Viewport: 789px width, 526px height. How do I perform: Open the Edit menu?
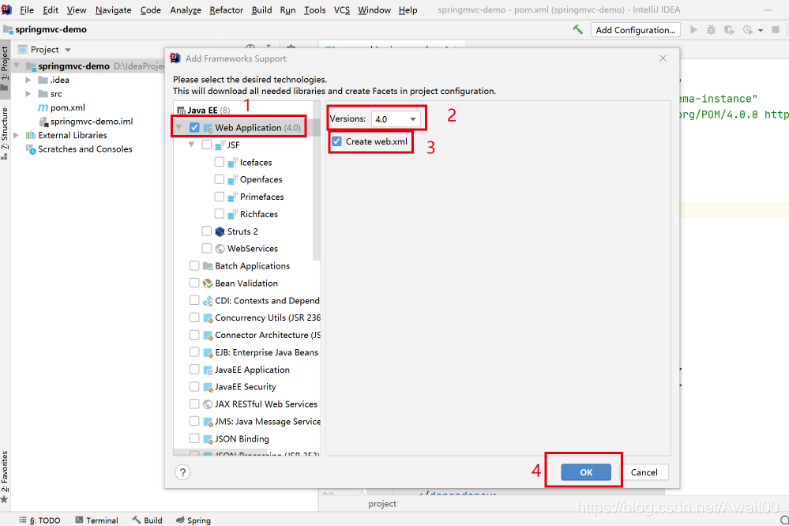click(x=50, y=10)
